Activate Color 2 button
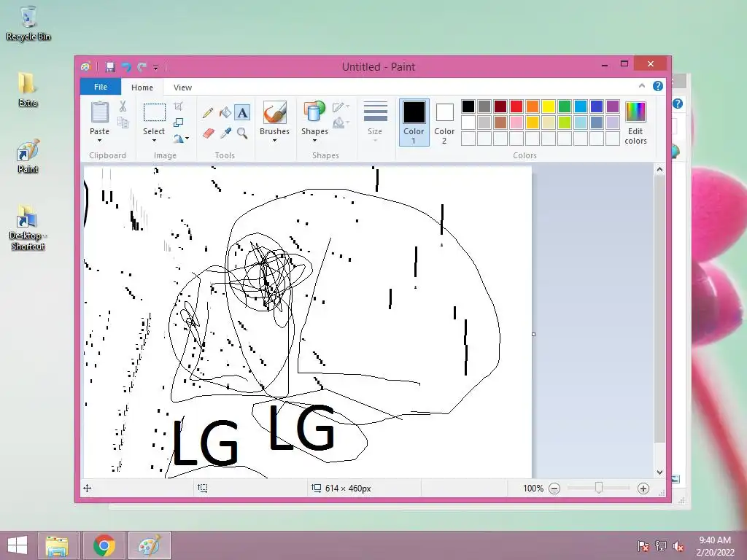 [444, 122]
